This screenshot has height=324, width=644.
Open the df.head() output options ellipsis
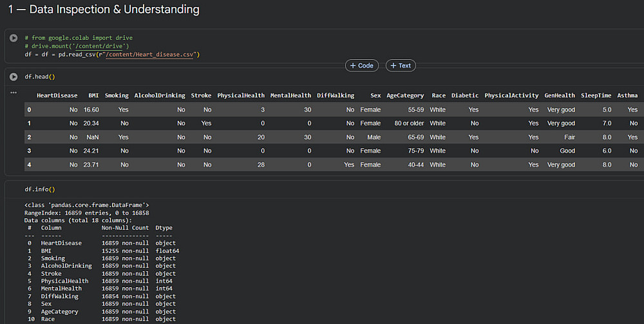[14, 93]
